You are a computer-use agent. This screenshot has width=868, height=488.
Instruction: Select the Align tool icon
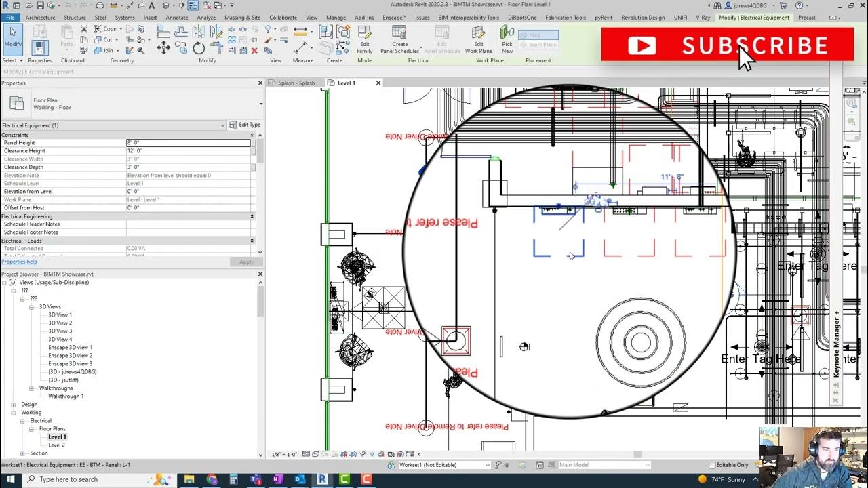pos(163,30)
